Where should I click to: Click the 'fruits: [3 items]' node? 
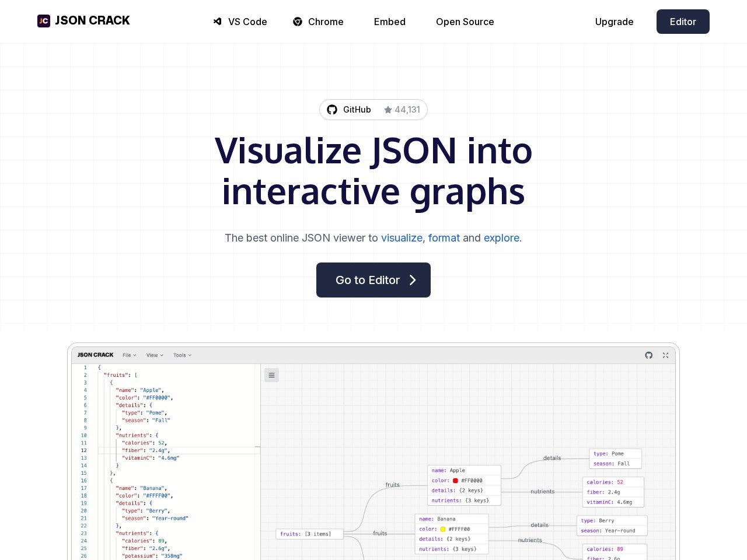pyautogui.click(x=309, y=534)
